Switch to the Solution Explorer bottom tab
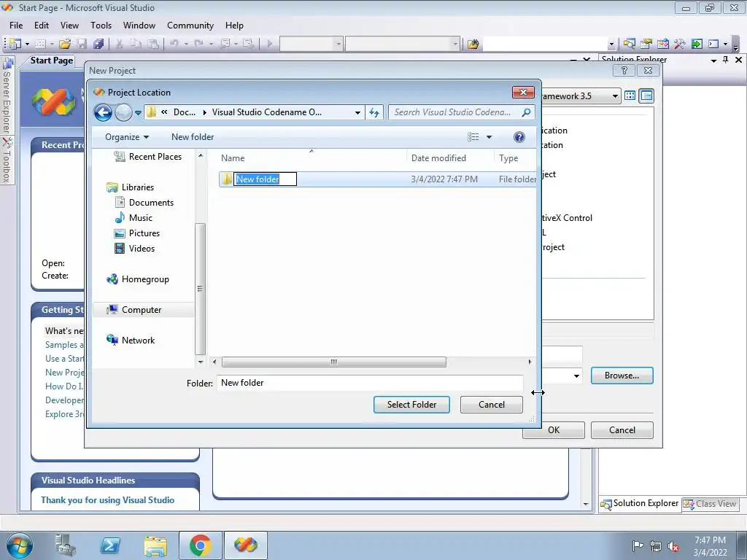This screenshot has width=747, height=560. point(639,503)
